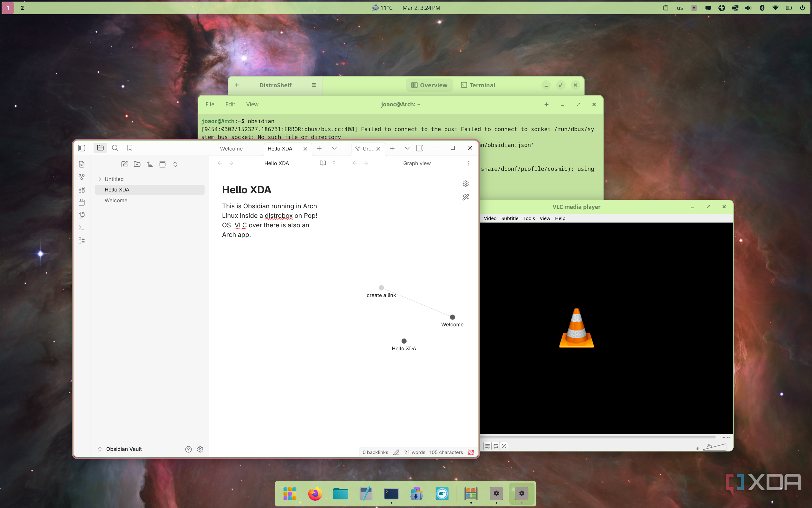Open graph view settings gear
The image size is (812, 508).
466,184
